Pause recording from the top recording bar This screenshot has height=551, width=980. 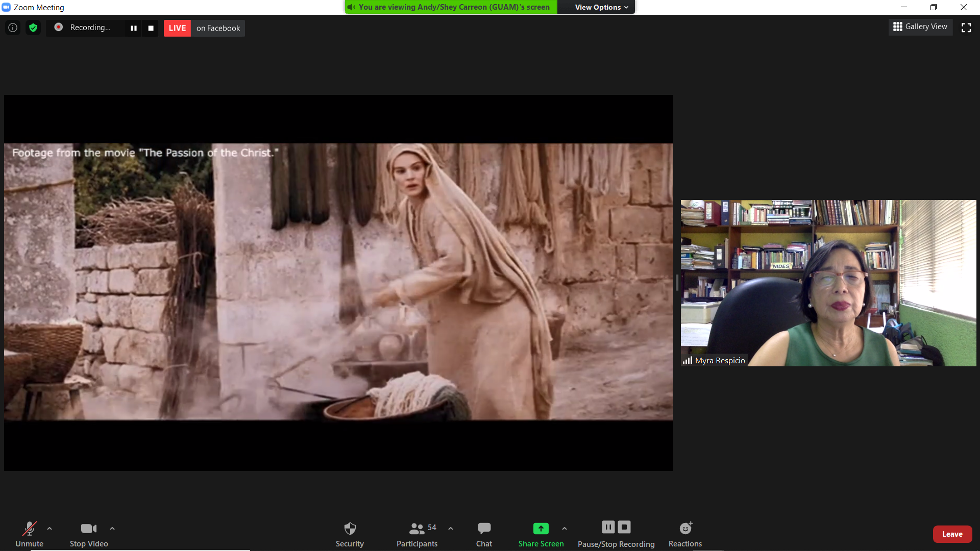[134, 28]
